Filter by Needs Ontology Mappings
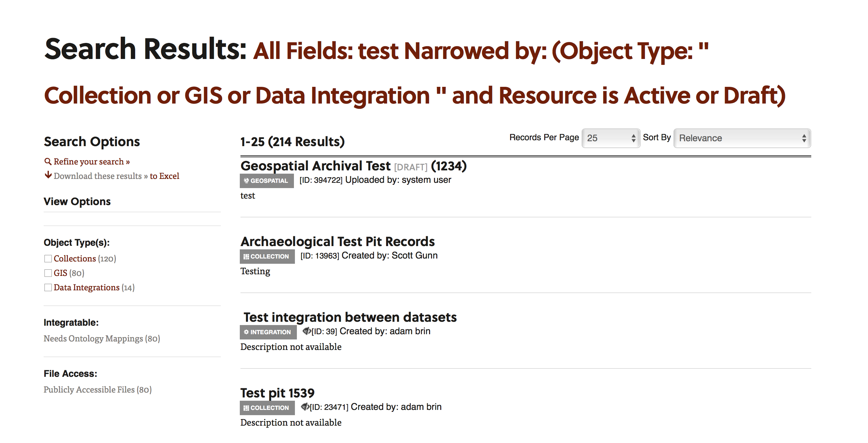This screenshot has height=443, width=868. pyautogui.click(x=102, y=338)
